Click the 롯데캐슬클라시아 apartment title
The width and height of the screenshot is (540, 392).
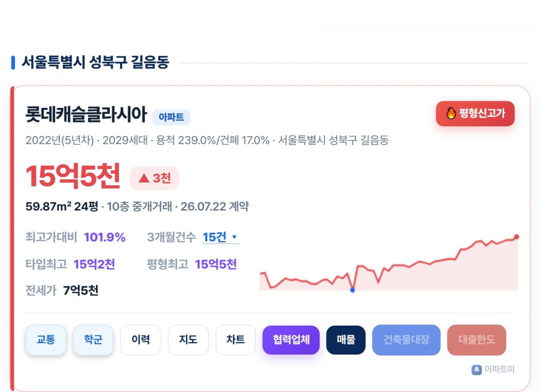click(86, 114)
